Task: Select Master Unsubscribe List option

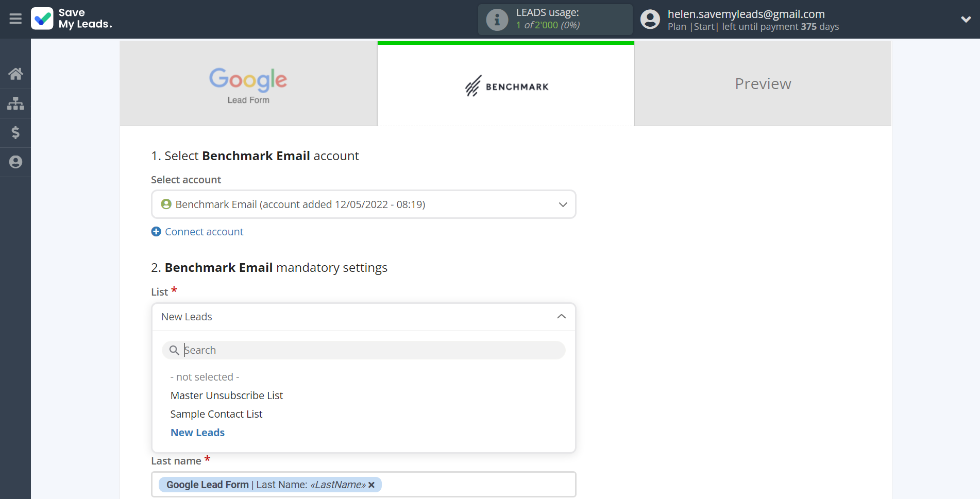Action: point(227,395)
